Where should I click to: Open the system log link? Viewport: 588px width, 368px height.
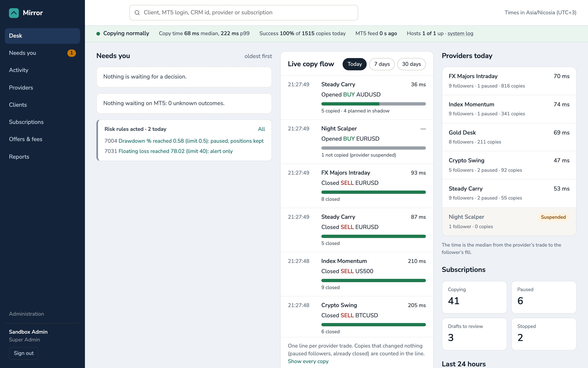pos(460,34)
